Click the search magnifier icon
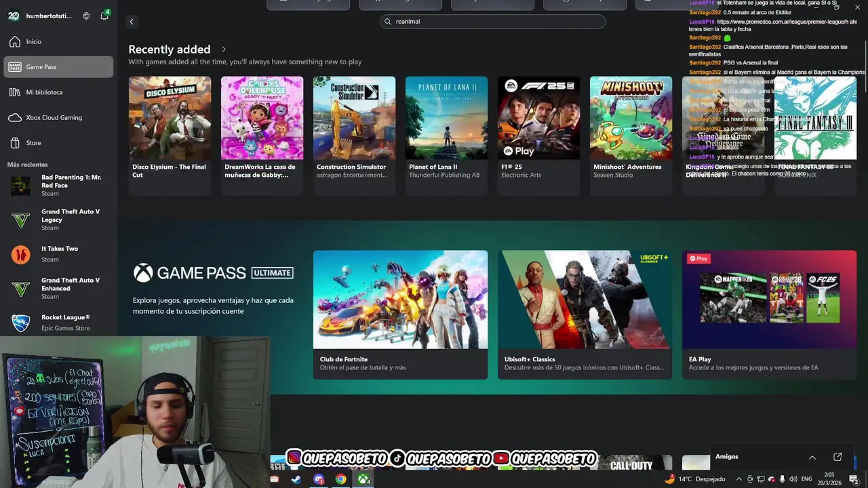The width and height of the screenshot is (868, 488). point(389,22)
